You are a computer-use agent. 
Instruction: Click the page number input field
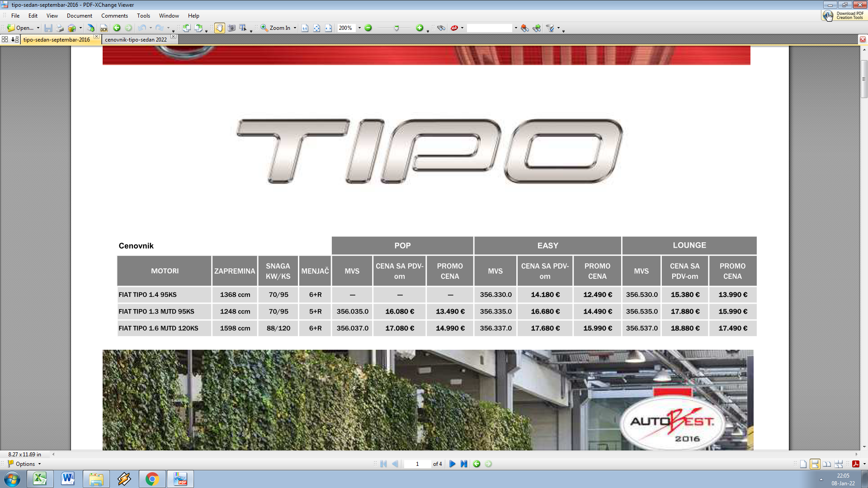point(417,464)
